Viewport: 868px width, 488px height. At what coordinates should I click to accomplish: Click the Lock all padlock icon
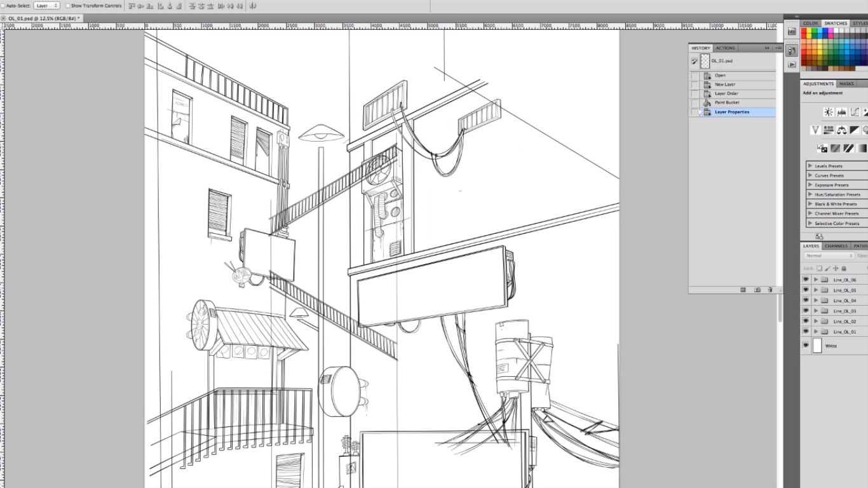844,268
